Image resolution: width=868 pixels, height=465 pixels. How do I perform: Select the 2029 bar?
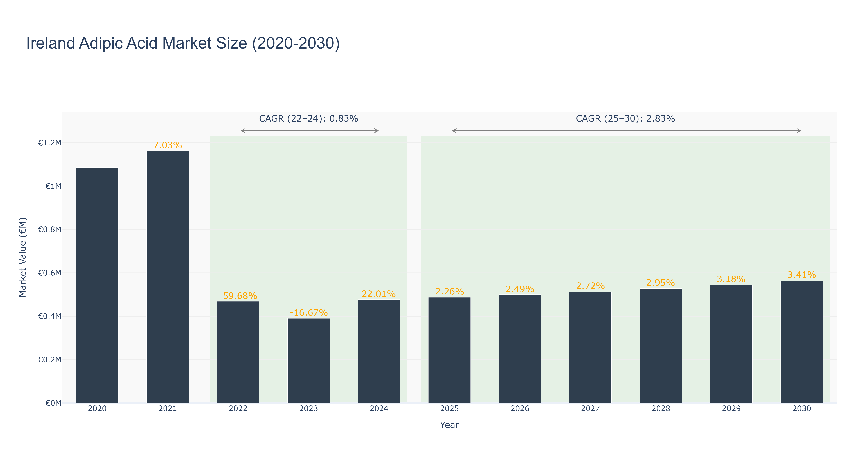(x=731, y=344)
